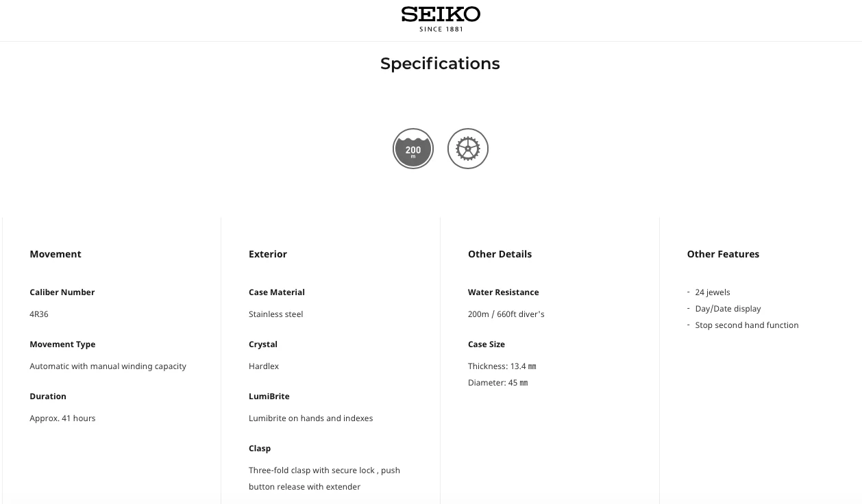Image resolution: width=862 pixels, height=504 pixels.
Task: Click the Diameter: 45 mm line
Action: click(x=497, y=383)
